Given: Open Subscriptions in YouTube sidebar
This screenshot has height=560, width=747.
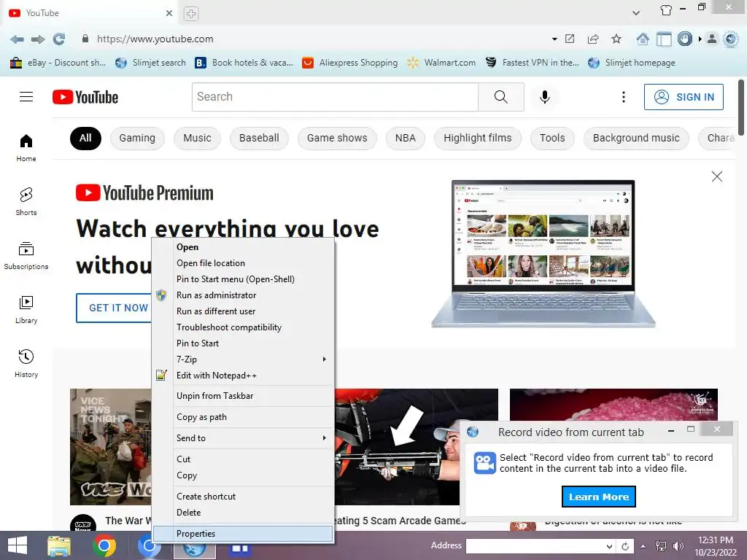Looking at the screenshot, I should tap(26, 256).
